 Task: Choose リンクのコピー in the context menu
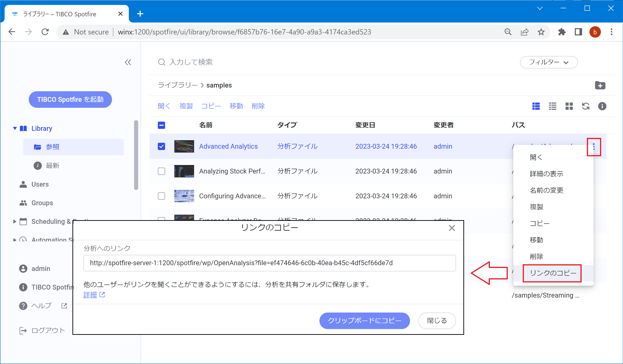[553, 273]
